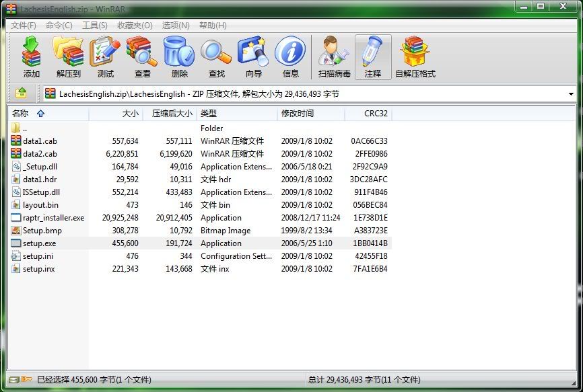Open the 帮助(H) menu

tap(213, 26)
